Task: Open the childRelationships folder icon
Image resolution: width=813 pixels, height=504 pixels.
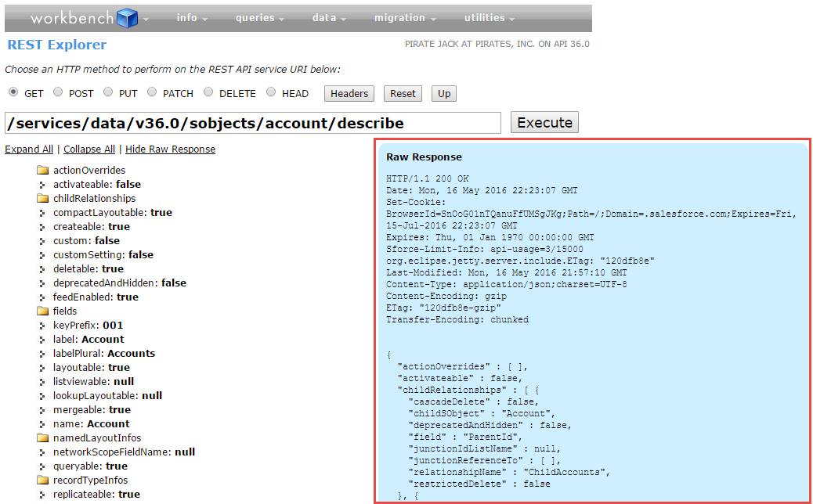Action: [42, 198]
